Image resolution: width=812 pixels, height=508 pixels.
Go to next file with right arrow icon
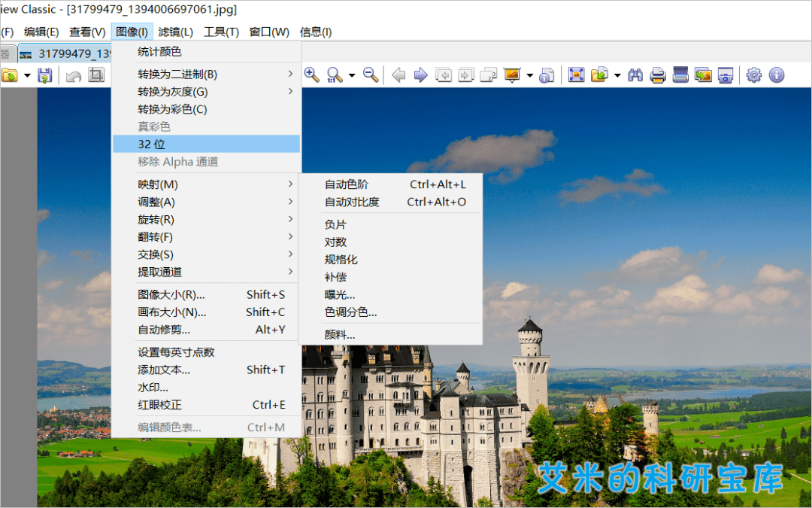pyautogui.click(x=421, y=75)
